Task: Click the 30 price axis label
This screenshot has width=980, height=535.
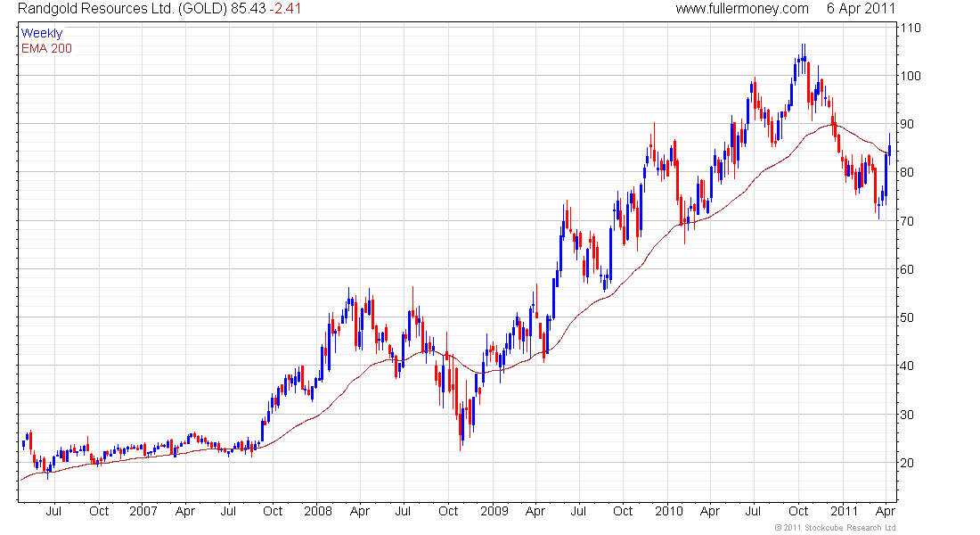Action: click(x=906, y=415)
